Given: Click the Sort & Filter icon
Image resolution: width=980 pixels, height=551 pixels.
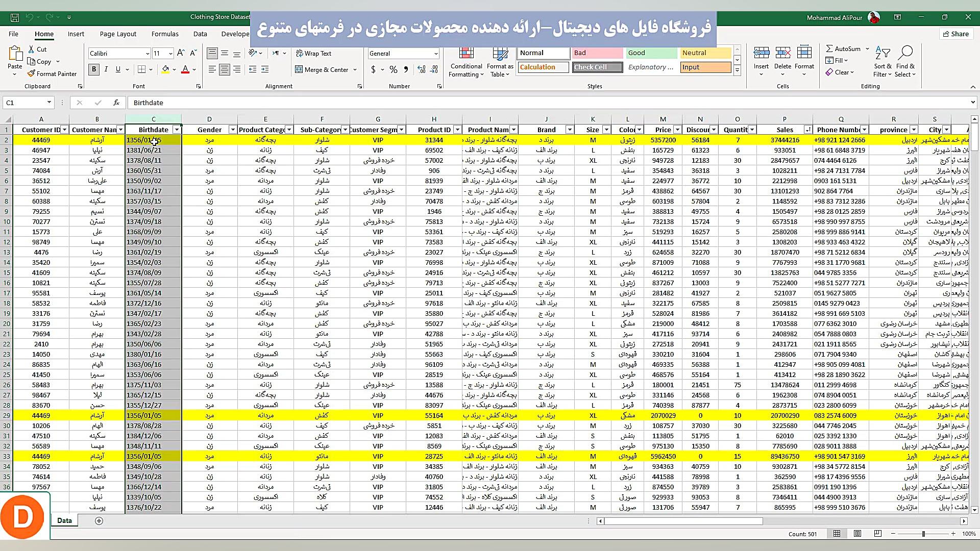Looking at the screenshot, I should click(x=883, y=53).
